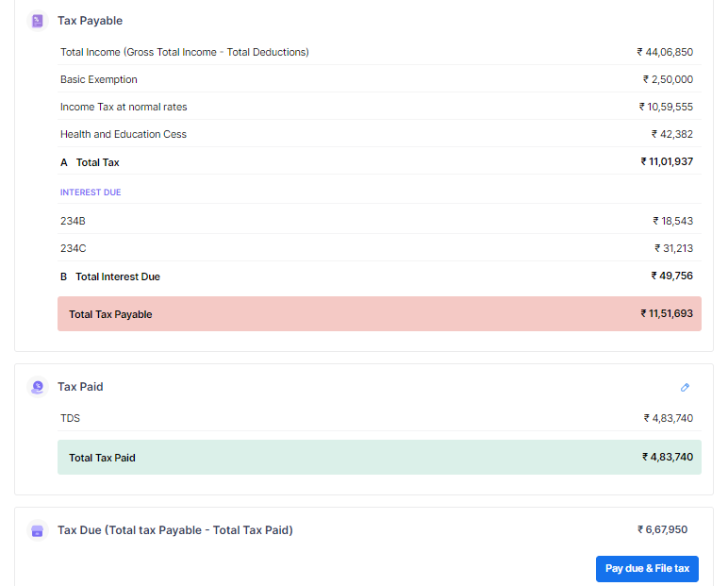Select the Total Tax Paid green row
728x586 pixels.
(x=378, y=458)
